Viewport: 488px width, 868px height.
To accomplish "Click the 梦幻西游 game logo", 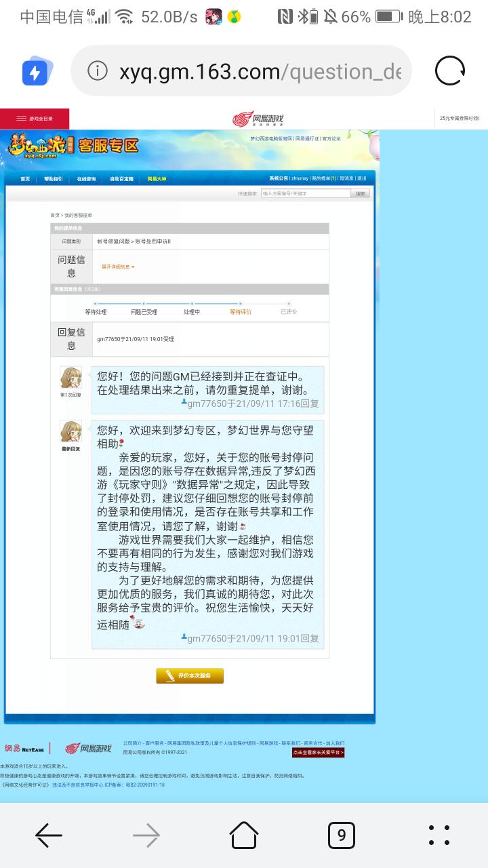I will click(x=41, y=146).
